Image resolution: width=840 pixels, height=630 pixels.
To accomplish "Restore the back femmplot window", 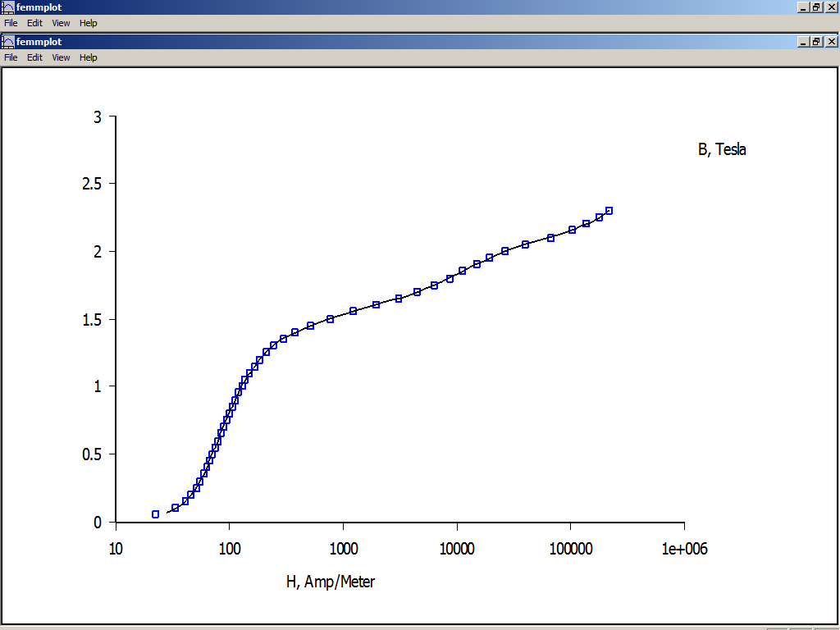I will click(x=816, y=7).
